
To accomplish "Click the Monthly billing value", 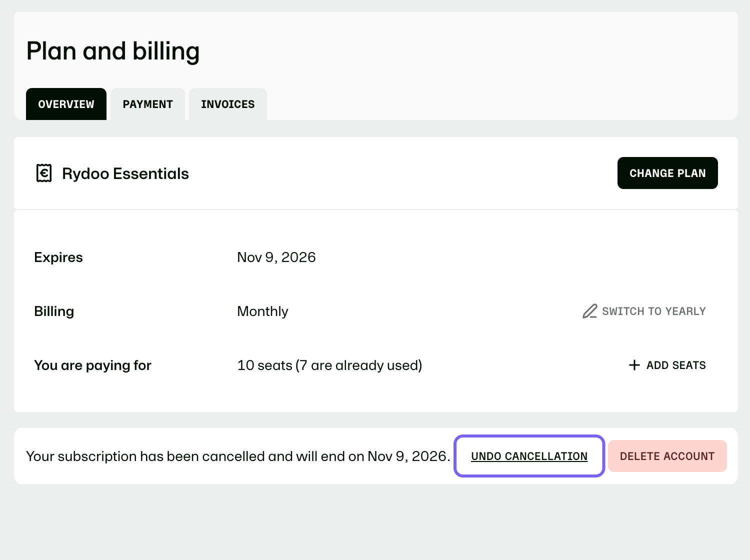I will (262, 311).
